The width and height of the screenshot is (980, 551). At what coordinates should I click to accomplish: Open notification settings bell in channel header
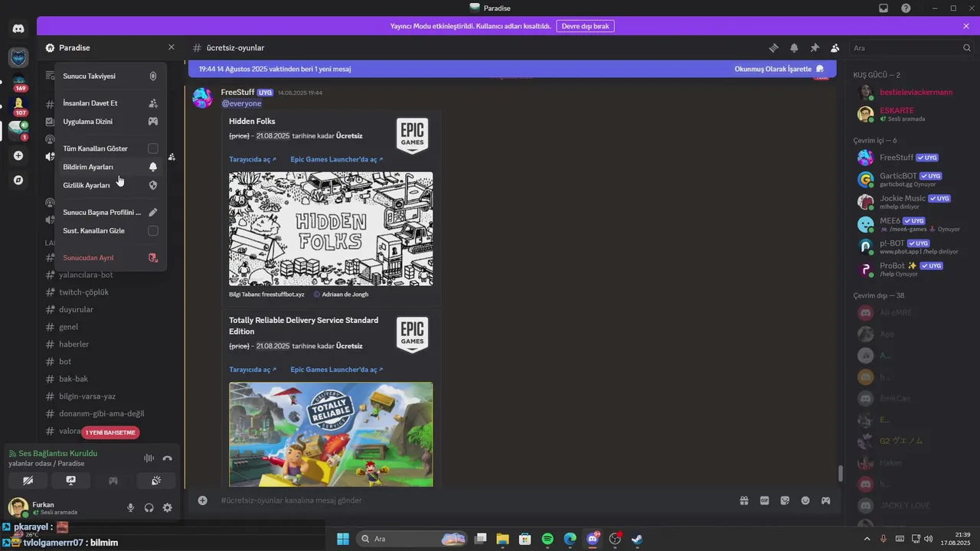[x=794, y=47]
